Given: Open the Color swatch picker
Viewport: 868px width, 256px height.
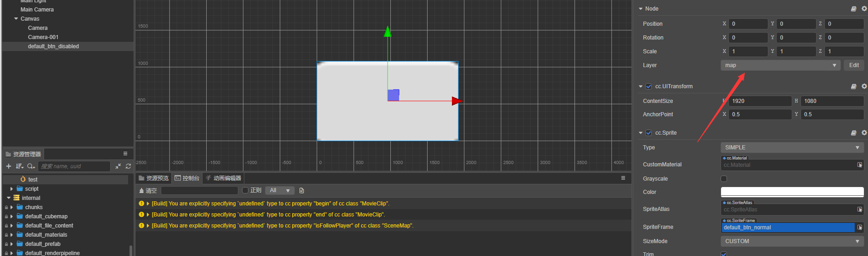Looking at the screenshot, I should pyautogui.click(x=792, y=192).
